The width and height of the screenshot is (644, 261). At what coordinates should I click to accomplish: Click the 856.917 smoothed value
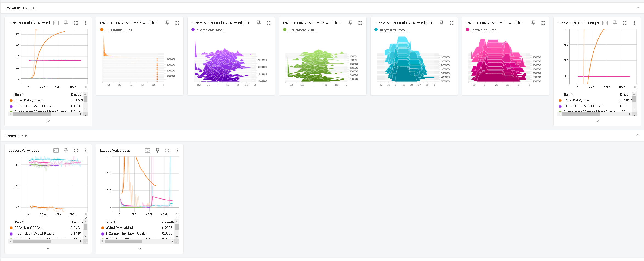(626, 100)
